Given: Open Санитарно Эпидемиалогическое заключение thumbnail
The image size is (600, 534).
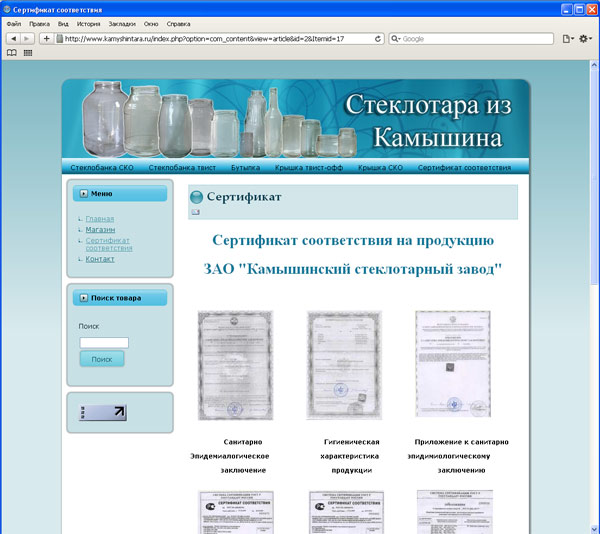Looking at the screenshot, I should 235,365.
